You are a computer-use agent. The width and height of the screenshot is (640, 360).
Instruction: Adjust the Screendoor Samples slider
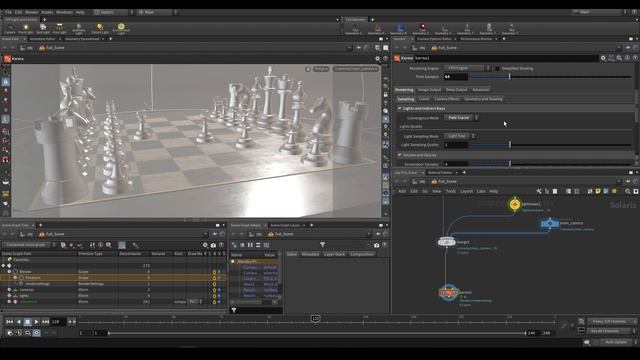point(550,164)
